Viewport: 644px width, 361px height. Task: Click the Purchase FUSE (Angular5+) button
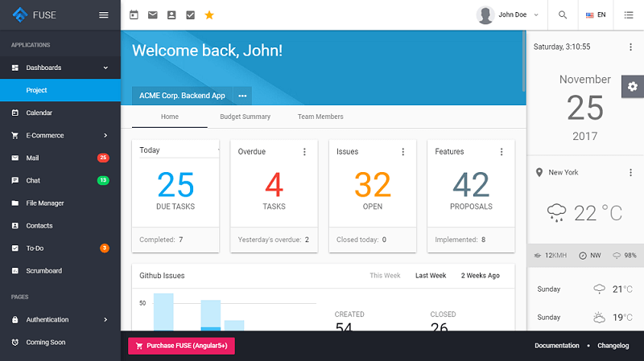[182, 346]
